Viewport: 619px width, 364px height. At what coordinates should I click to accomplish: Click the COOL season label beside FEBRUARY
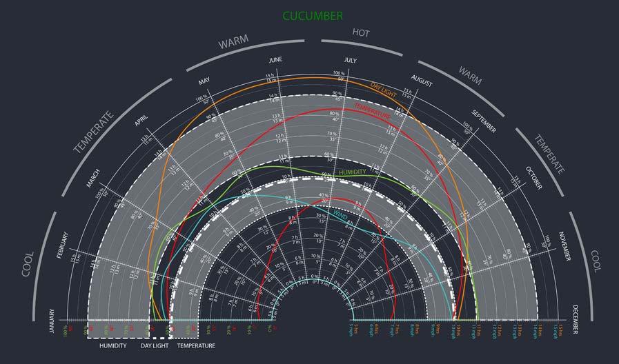(27, 264)
